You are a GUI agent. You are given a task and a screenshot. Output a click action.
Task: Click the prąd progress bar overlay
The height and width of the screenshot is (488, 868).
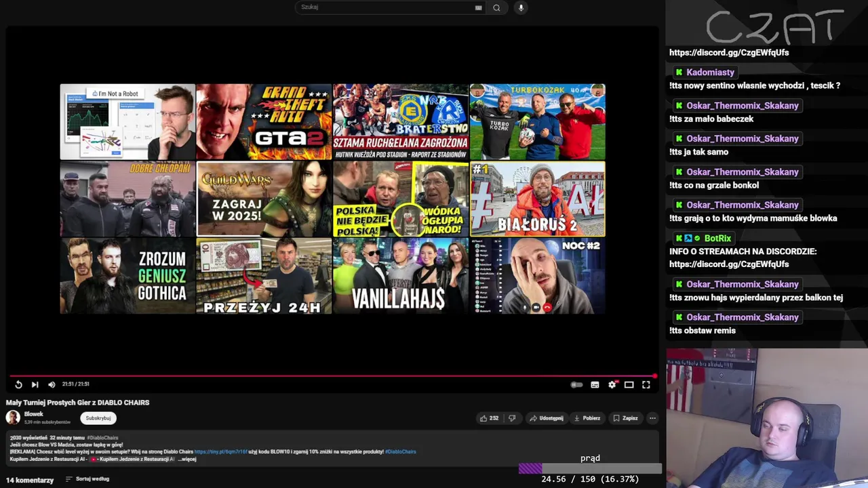pyautogui.click(x=590, y=468)
